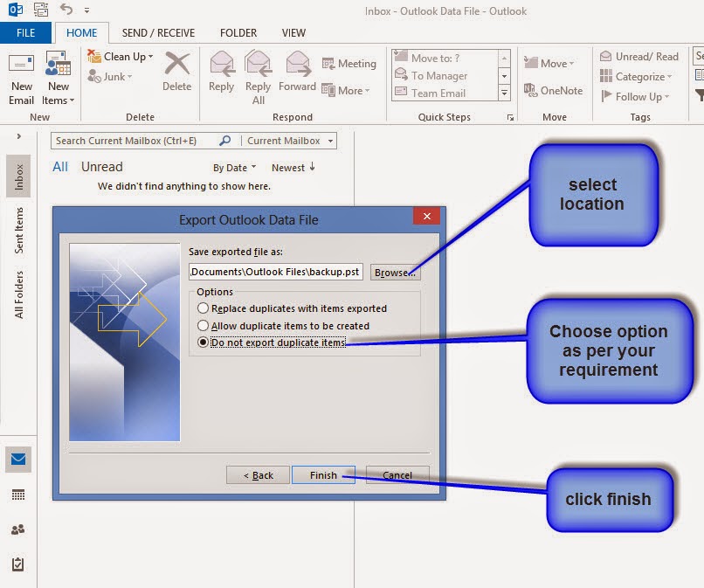Select the To Manager quick step
Image resolution: width=704 pixels, height=588 pixels.
pyautogui.click(x=445, y=75)
